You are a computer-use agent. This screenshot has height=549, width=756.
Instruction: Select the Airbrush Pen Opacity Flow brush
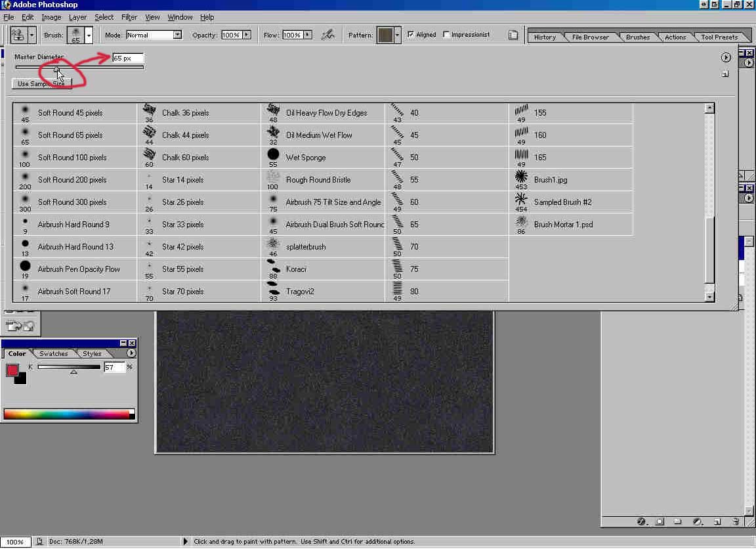78,269
